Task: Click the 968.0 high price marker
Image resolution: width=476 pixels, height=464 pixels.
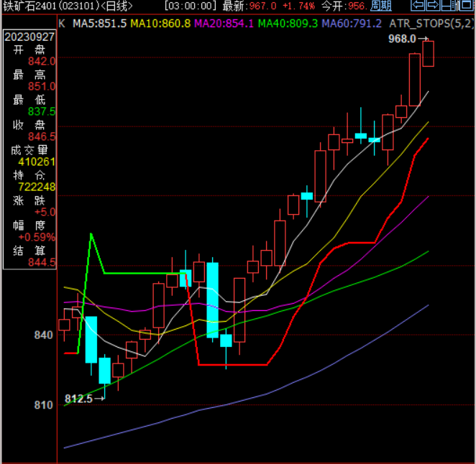Action: (x=403, y=39)
